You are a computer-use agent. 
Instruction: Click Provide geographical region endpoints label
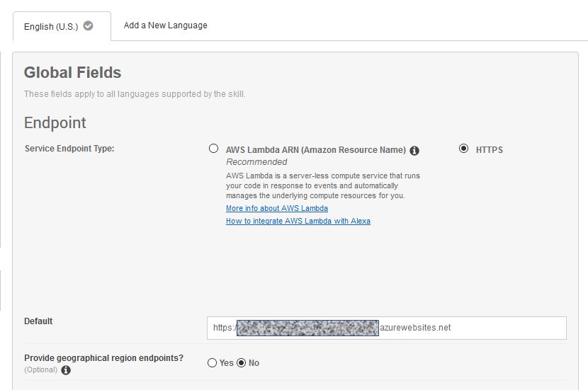(x=103, y=358)
